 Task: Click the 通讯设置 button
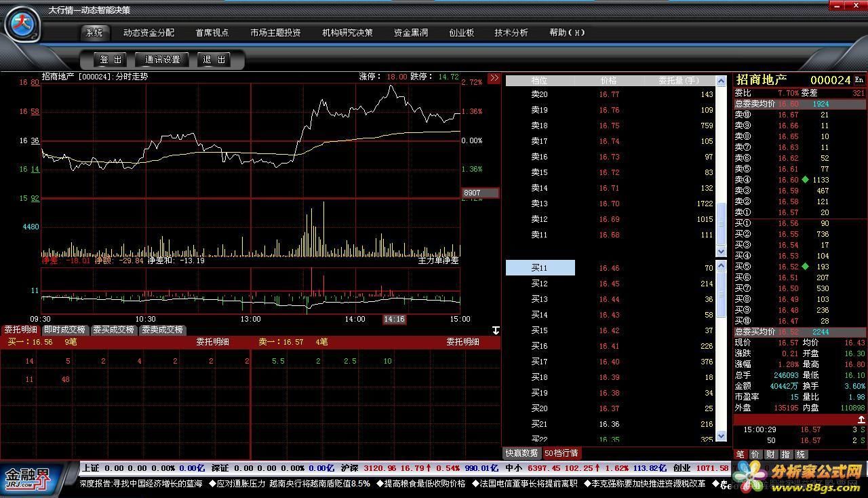[x=162, y=60]
